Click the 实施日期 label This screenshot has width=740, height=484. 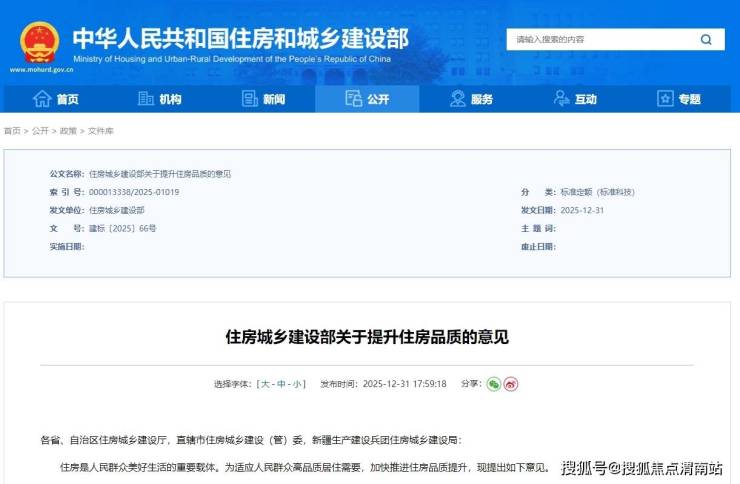click(x=67, y=247)
